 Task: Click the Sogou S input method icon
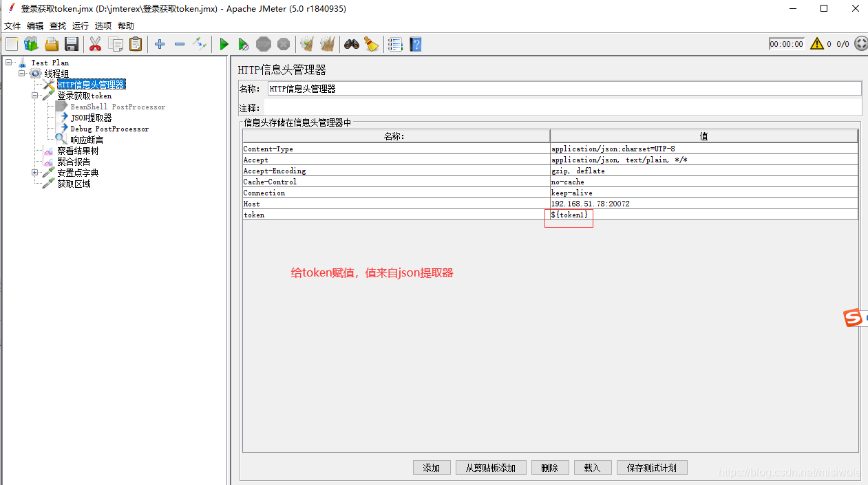click(854, 318)
